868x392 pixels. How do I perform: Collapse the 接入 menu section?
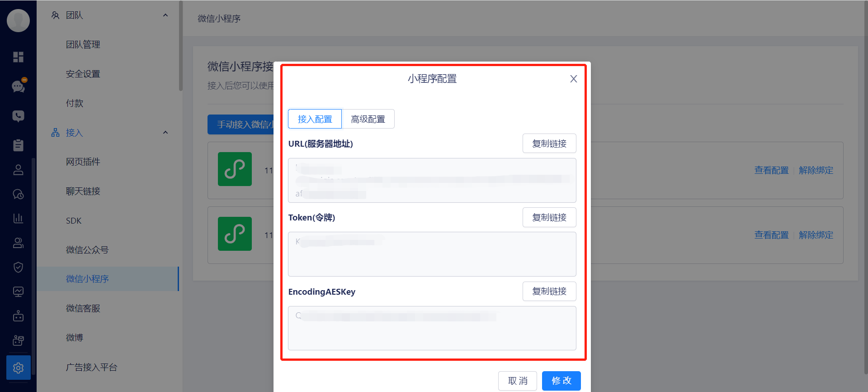point(165,133)
